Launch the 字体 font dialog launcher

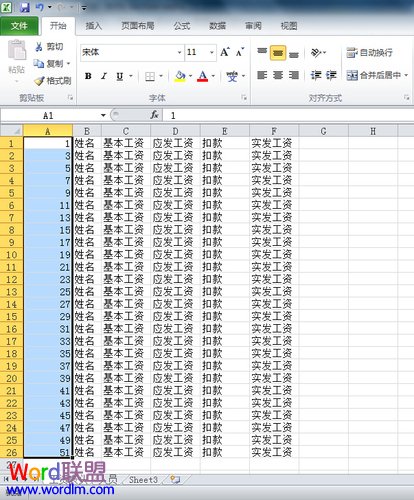[244, 98]
